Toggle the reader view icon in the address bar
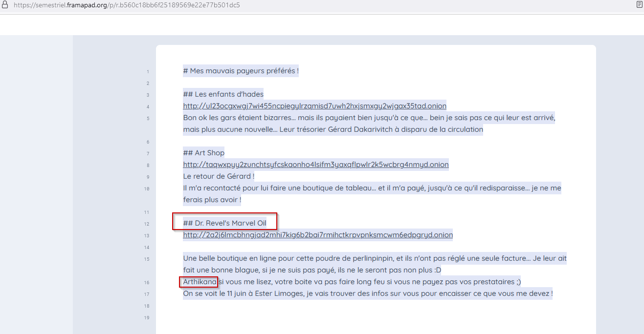644x334 pixels. coord(639,5)
